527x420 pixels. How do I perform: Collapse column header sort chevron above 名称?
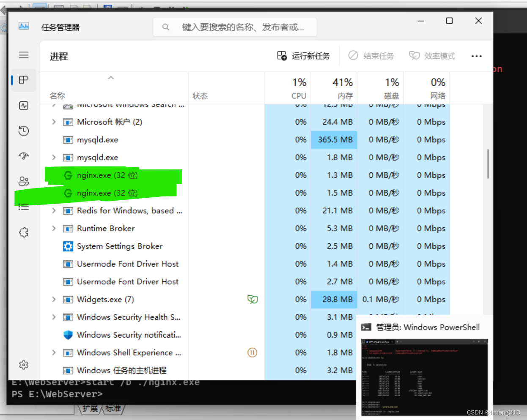coord(111,78)
